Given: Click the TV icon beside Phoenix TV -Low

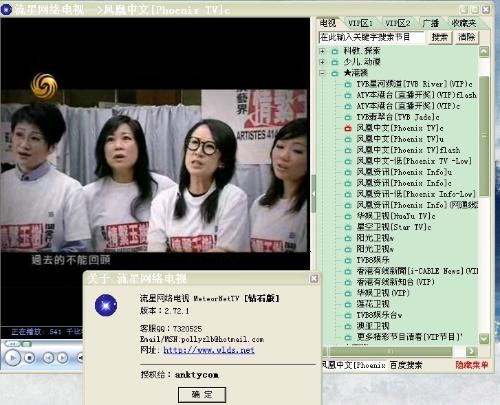Looking at the screenshot, I should tap(348, 161).
